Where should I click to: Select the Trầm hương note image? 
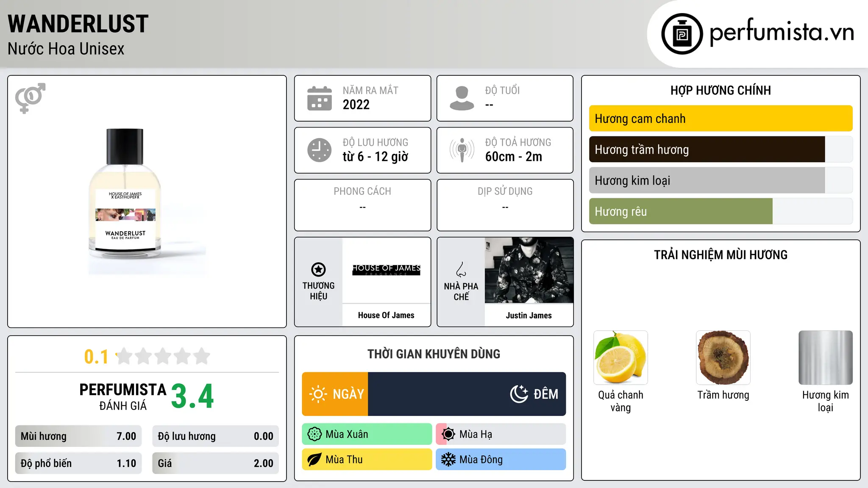click(723, 358)
